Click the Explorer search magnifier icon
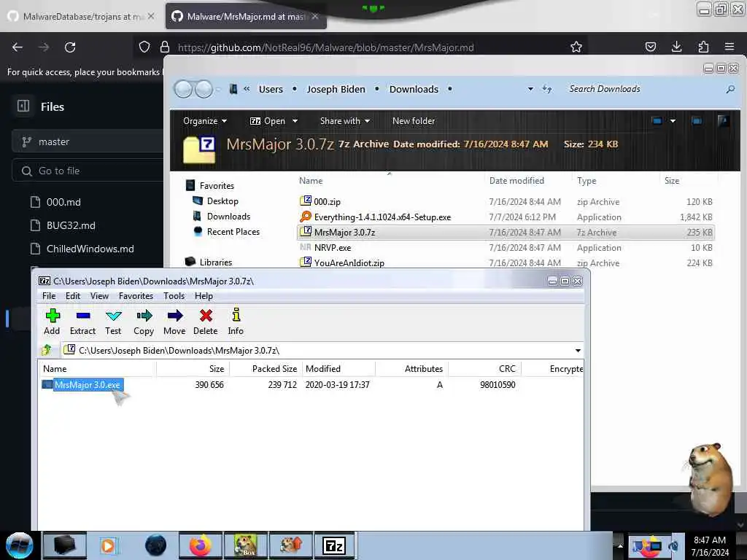 [729, 89]
